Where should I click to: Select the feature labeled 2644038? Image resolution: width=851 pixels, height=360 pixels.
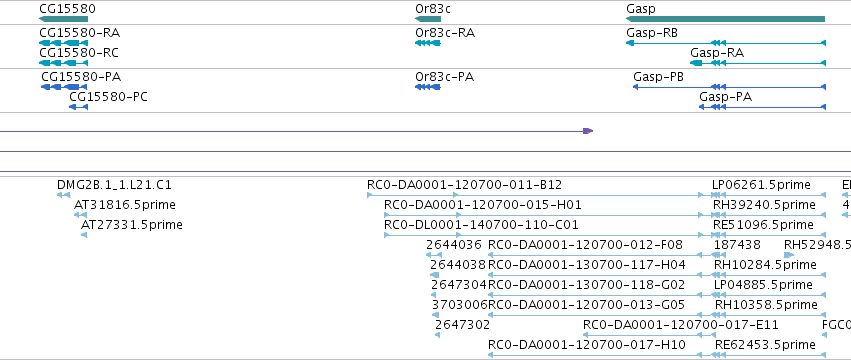pyautogui.click(x=458, y=264)
